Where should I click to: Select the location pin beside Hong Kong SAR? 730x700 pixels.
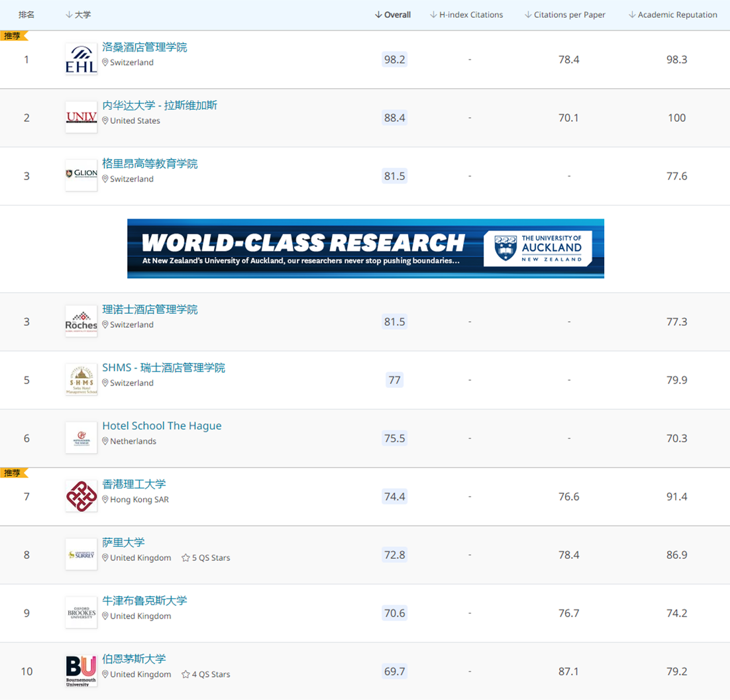(105, 499)
